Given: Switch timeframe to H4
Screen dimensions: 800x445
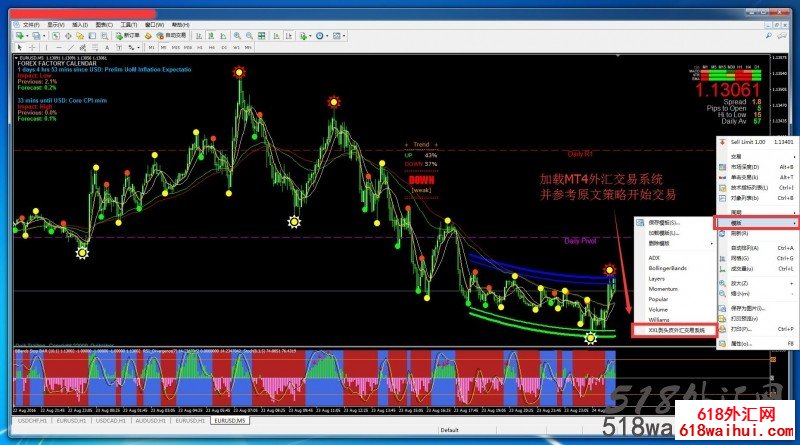Looking at the screenshot, I should tap(212, 47).
